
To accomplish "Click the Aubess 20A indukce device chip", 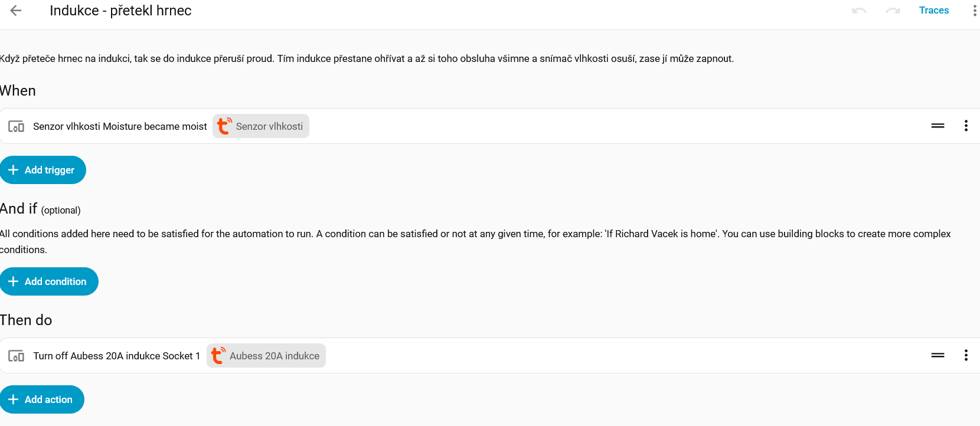I will point(266,356).
